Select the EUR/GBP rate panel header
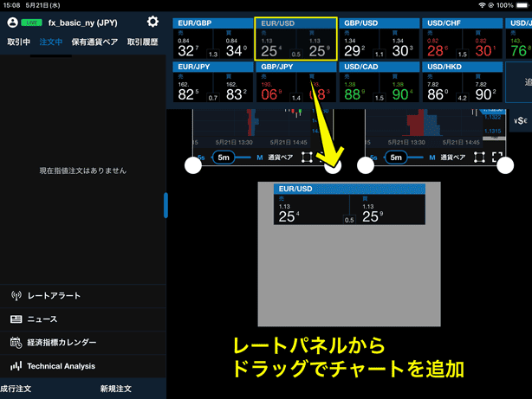Viewport: 532px width, 399px height. 213,23
